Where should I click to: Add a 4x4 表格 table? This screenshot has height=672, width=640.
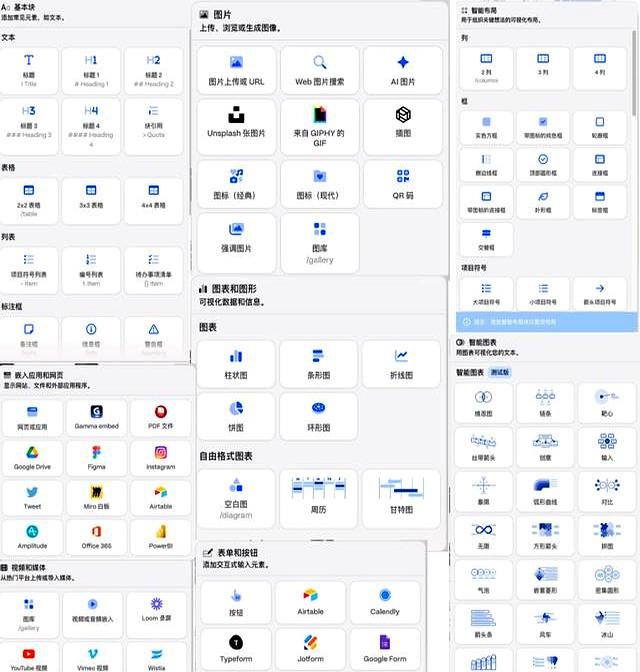153,201
